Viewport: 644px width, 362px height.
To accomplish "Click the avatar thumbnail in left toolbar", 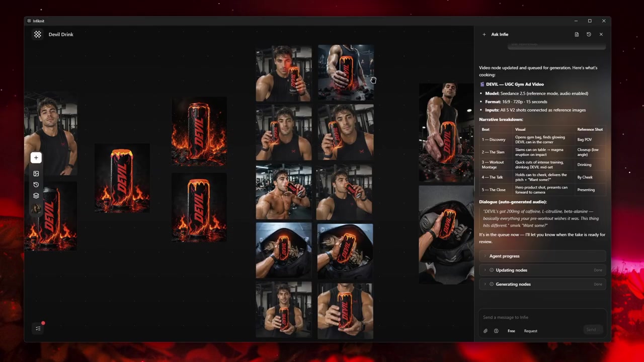I will click(36, 208).
